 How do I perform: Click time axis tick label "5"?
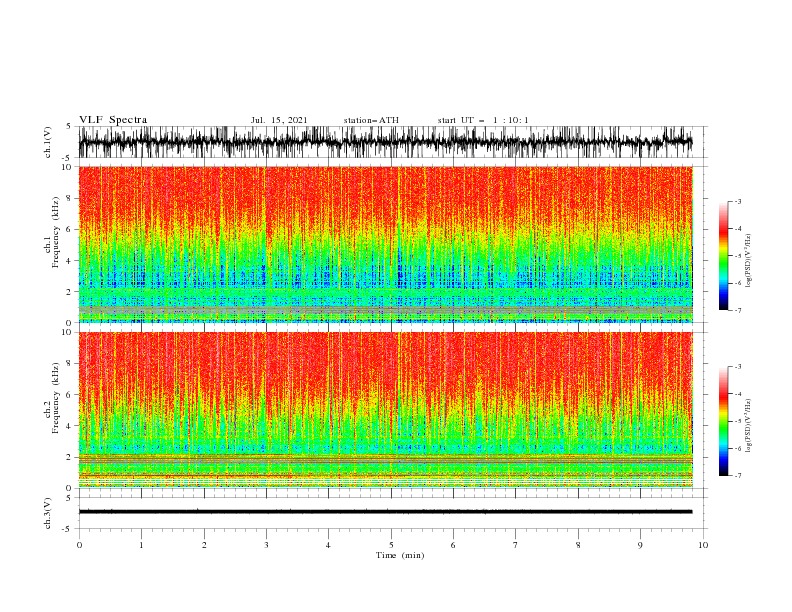point(391,545)
